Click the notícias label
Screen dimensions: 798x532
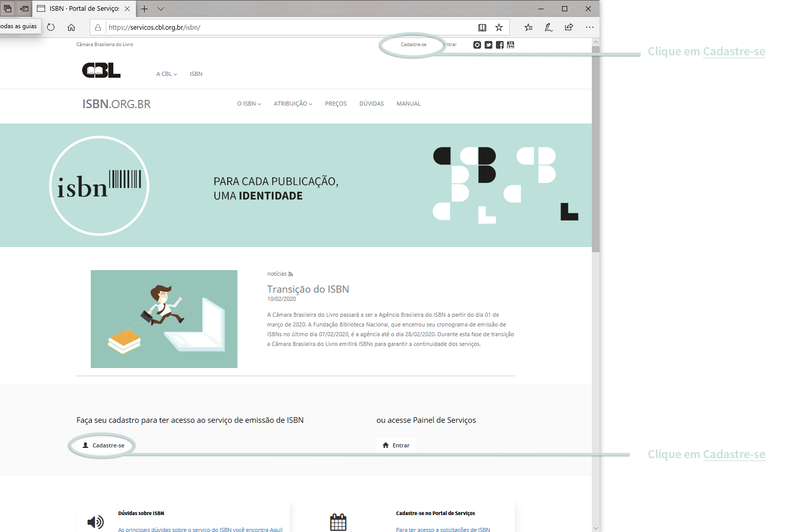point(277,274)
